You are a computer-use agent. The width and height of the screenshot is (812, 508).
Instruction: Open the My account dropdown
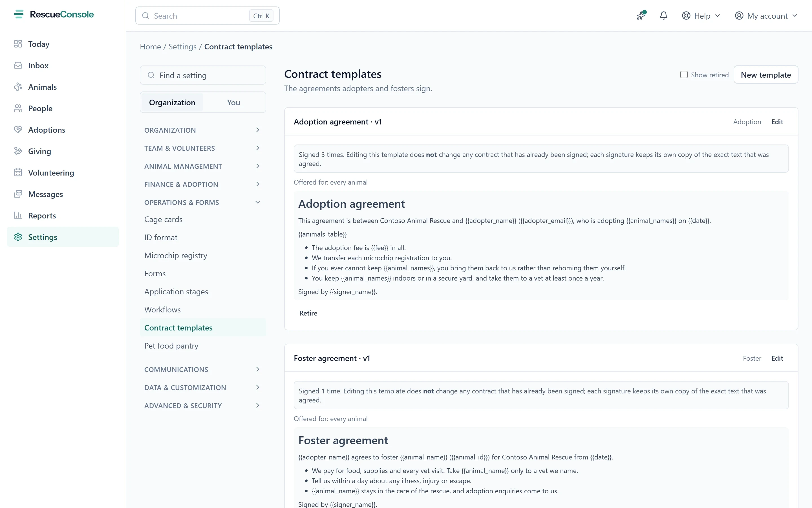point(766,16)
